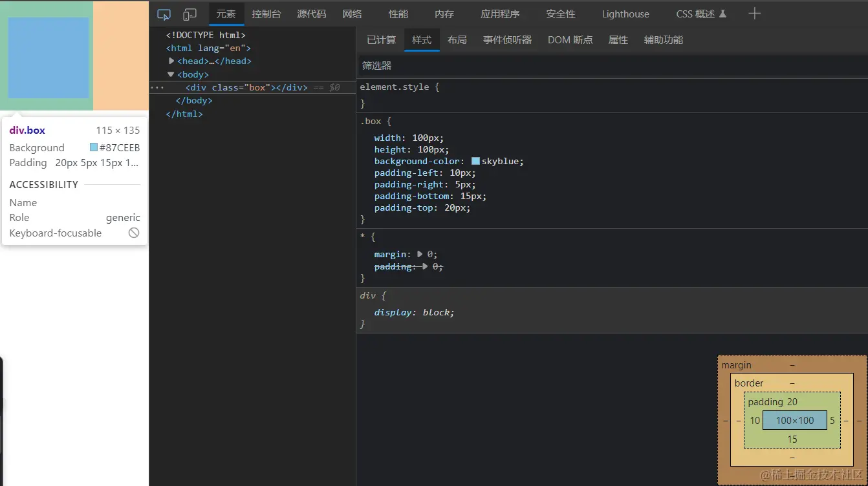Click the three-dots menu beside div.box row

click(156, 87)
